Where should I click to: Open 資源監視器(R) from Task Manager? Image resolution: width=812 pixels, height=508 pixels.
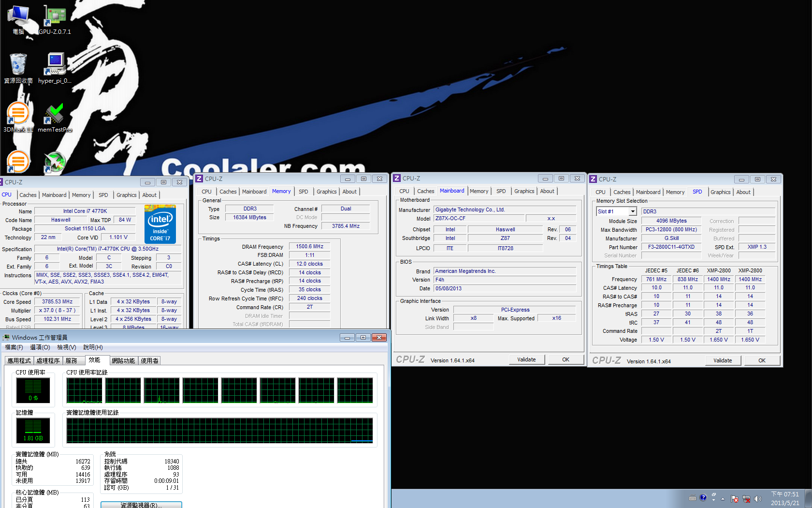141,505
